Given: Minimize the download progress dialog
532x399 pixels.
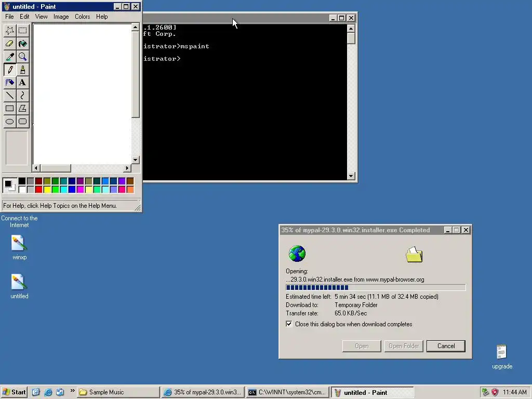Looking at the screenshot, I should pyautogui.click(x=448, y=230).
